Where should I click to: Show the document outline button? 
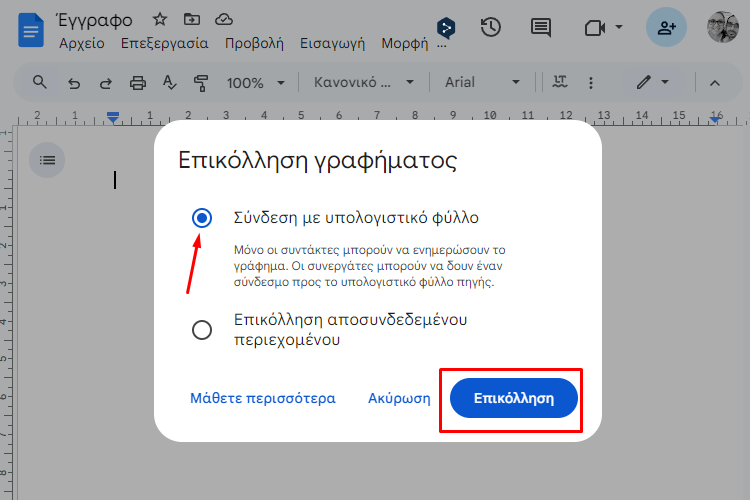pos(47,160)
